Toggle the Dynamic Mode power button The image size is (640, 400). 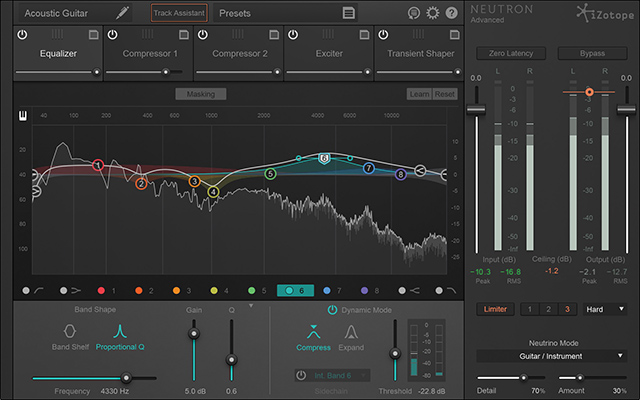click(x=333, y=310)
